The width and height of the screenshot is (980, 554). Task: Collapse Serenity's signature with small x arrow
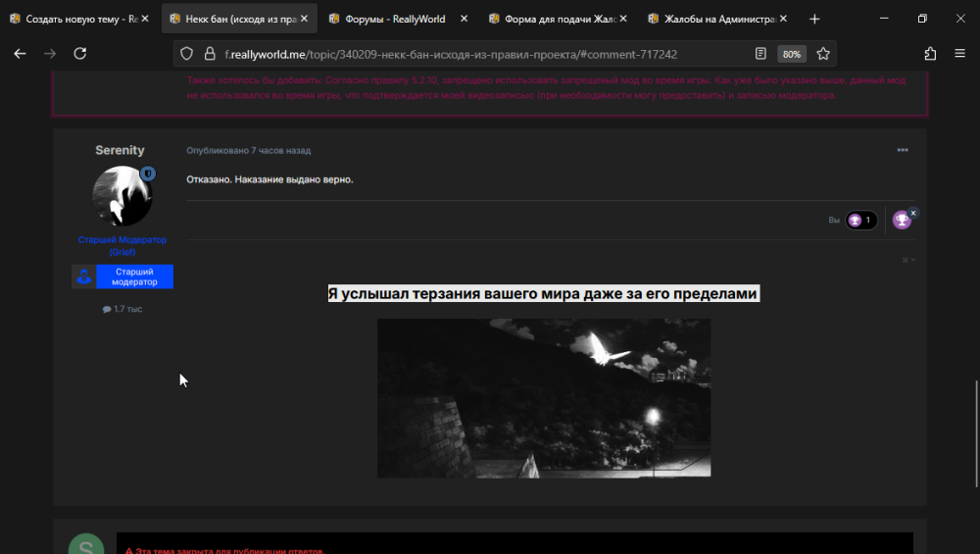pos(908,260)
